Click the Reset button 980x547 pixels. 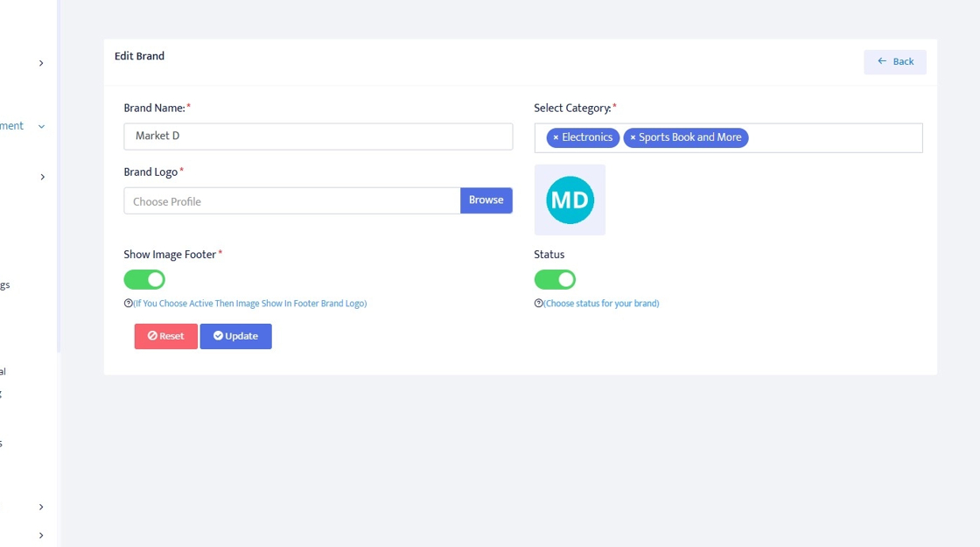tap(165, 336)
